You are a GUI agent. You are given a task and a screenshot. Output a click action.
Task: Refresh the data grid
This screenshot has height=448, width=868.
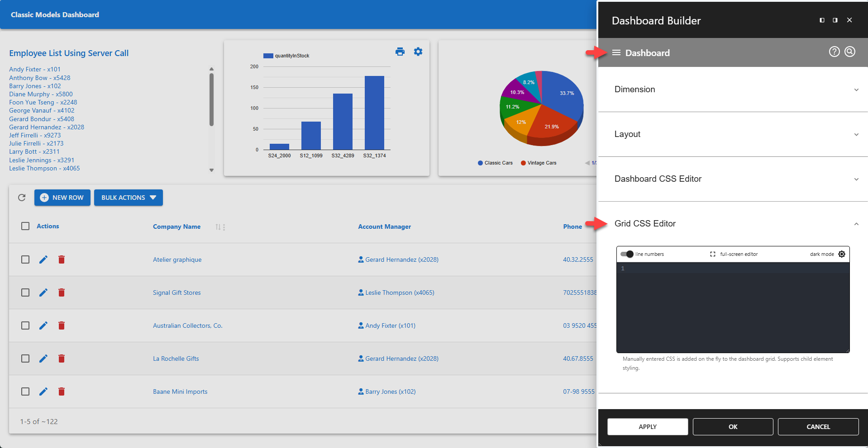point(21,198)
